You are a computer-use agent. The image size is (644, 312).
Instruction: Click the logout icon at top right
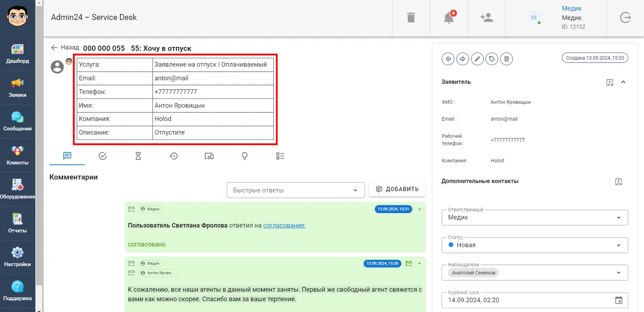(x=625, y=18)
